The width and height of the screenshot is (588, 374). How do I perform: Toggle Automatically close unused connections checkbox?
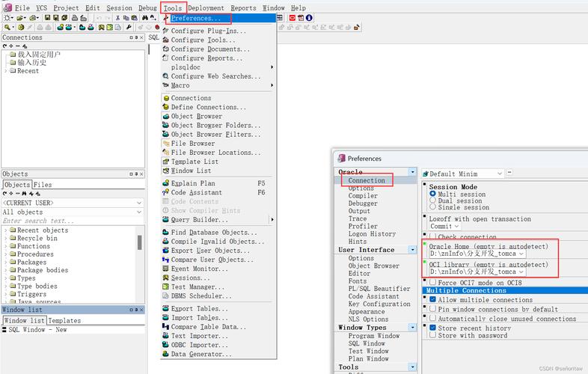[x=432, y=318]
